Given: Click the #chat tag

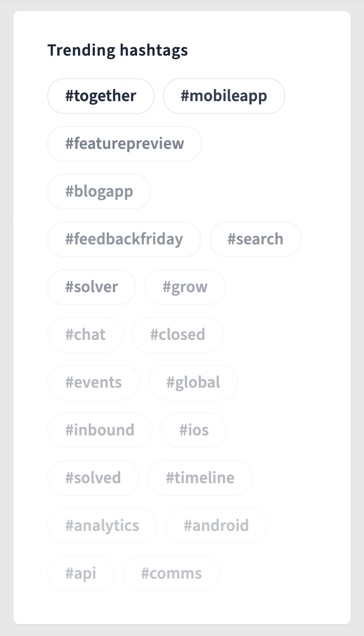Looking at the screenshot, I should (x=85, y=334).
